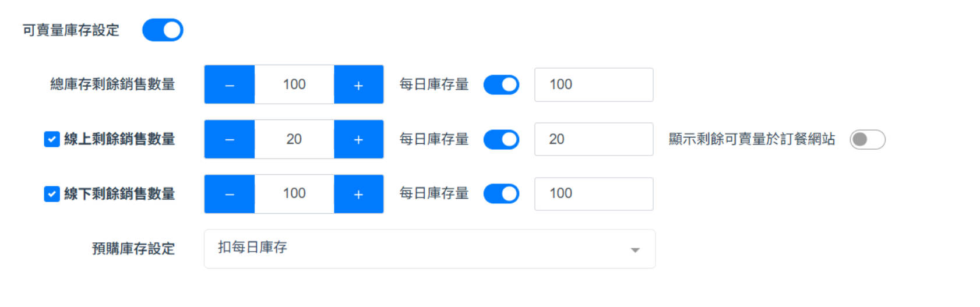This screenshot has width=980, height=307.
Task: Uncheck the 線上剩餘銷售數量 checkbox
Action: click(x=52, y=139)
